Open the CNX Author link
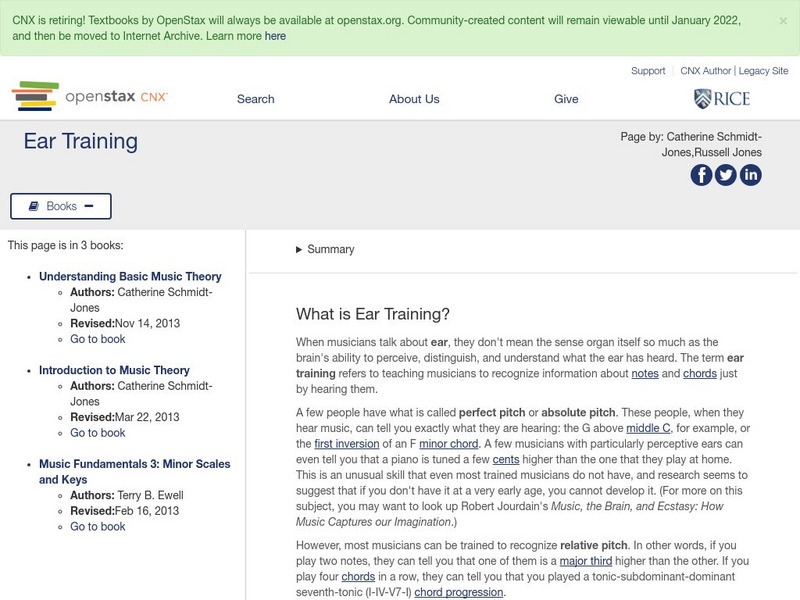The height and width of the screenshot is (600, 800). point(706,71)
